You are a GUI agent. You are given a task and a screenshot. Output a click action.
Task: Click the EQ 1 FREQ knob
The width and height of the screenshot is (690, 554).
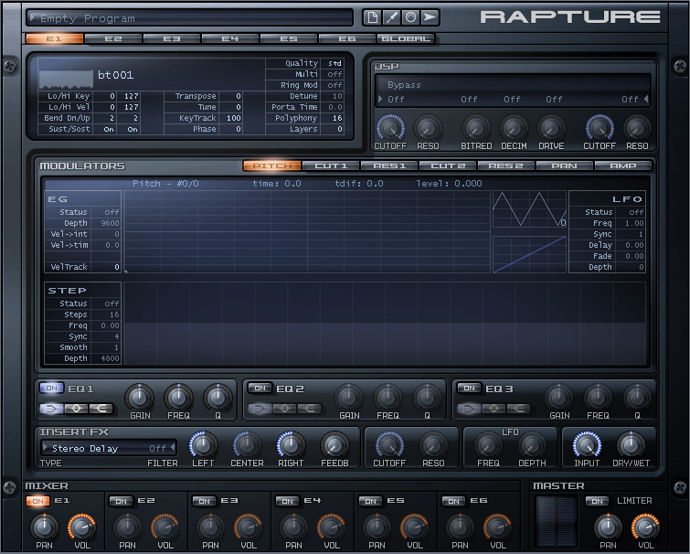click(x=178, y=397)
